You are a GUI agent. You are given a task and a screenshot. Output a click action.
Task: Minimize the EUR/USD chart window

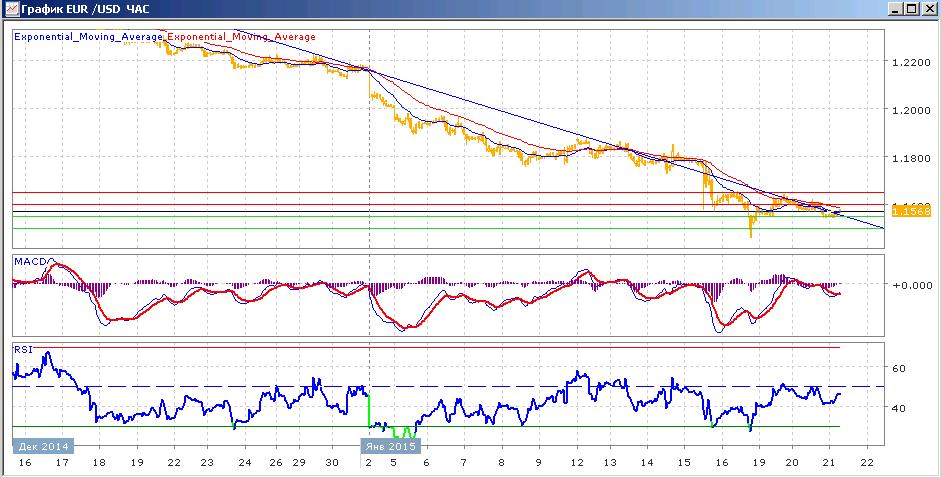tap(896, 8)
